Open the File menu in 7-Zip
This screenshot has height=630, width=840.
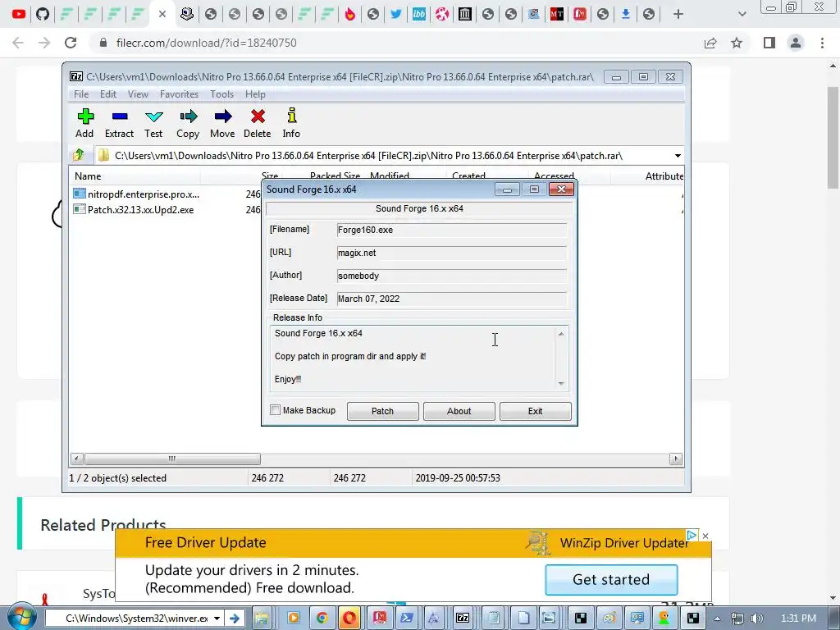tap(81, 94)
